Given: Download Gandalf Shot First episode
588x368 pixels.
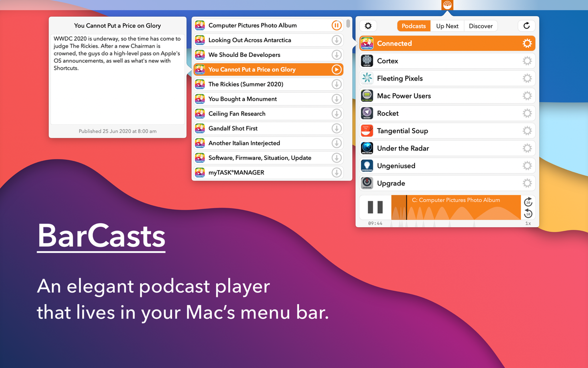Looking at the screenshot, I should 337,129.
